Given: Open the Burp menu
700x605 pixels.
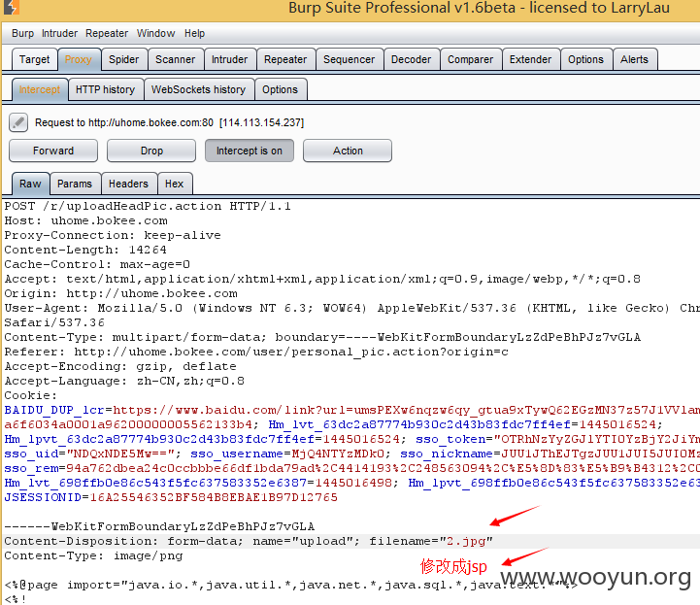Looking at the screenshot, I should (x=22, y=33).
